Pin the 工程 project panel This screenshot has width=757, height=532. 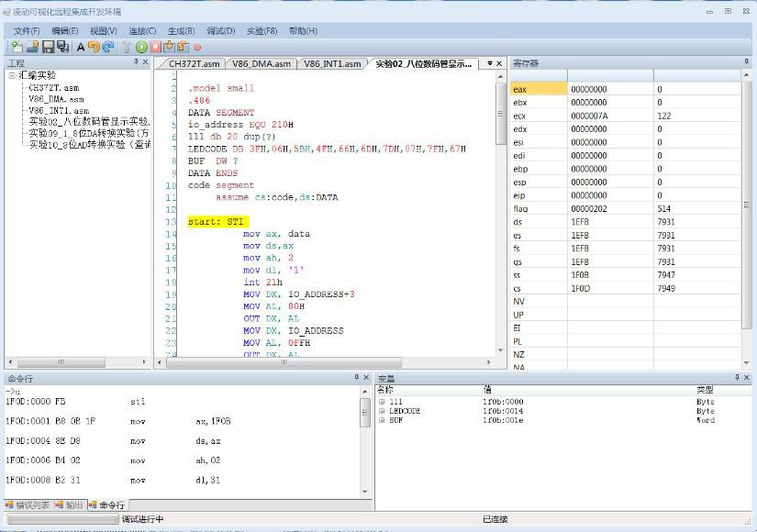[135, 62]
